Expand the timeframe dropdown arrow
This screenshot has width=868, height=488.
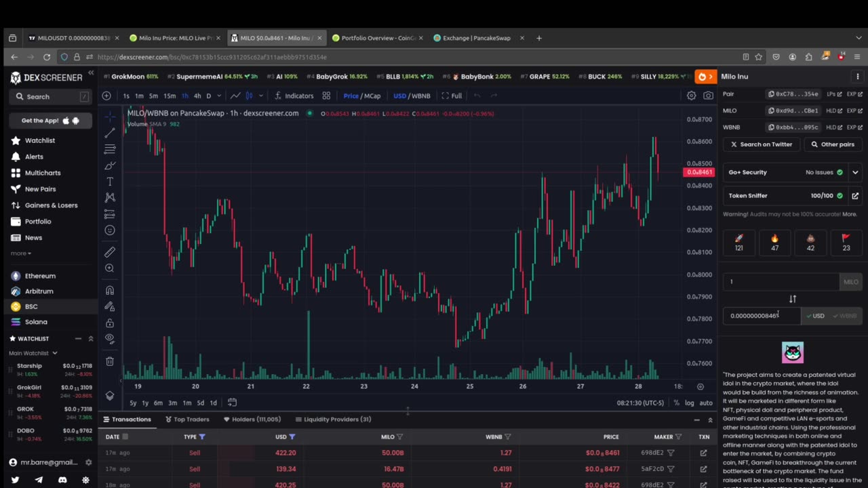218,96
